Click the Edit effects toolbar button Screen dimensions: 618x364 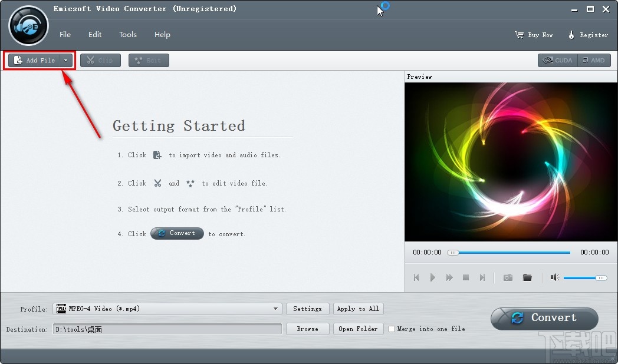(x=149, y=60)
